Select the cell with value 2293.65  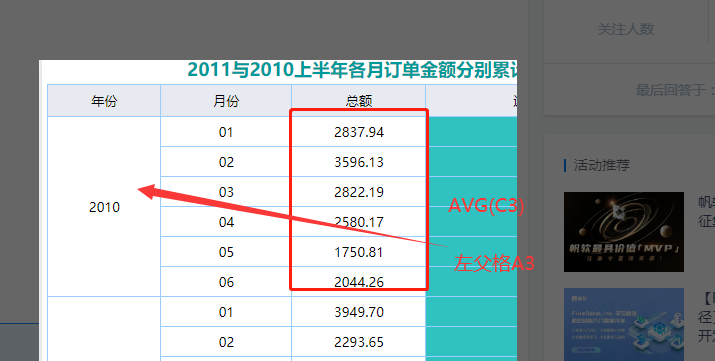click(x=358, y=342)
